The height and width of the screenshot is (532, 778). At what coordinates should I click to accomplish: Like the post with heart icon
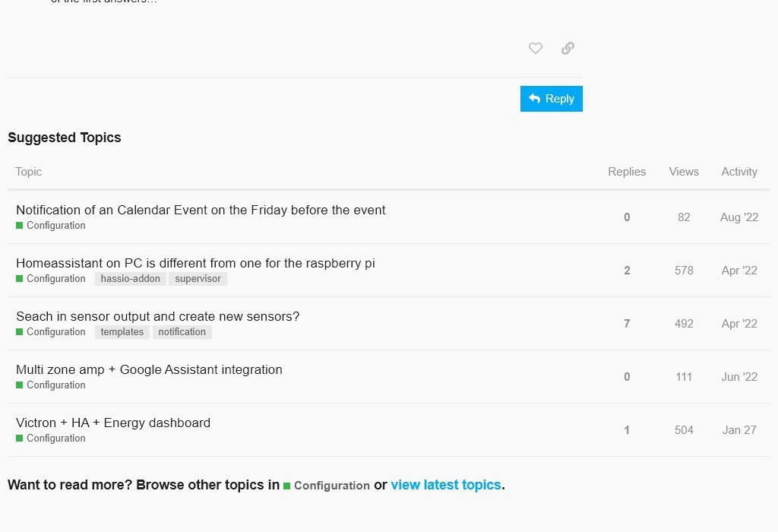coord(536,49)
